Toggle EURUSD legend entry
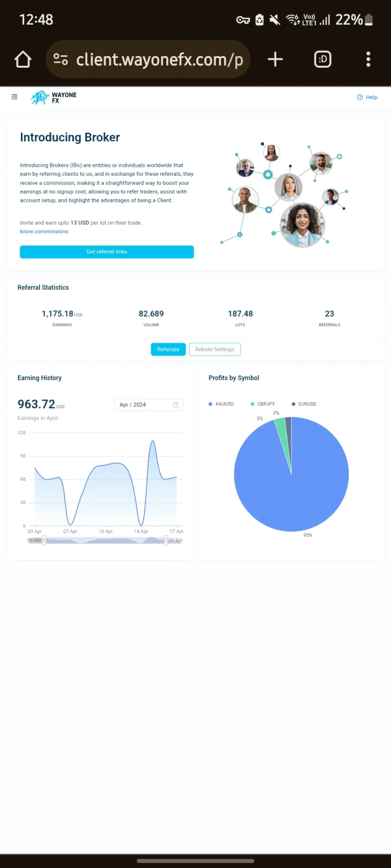 pyautogui.click(x=304, y=404)
